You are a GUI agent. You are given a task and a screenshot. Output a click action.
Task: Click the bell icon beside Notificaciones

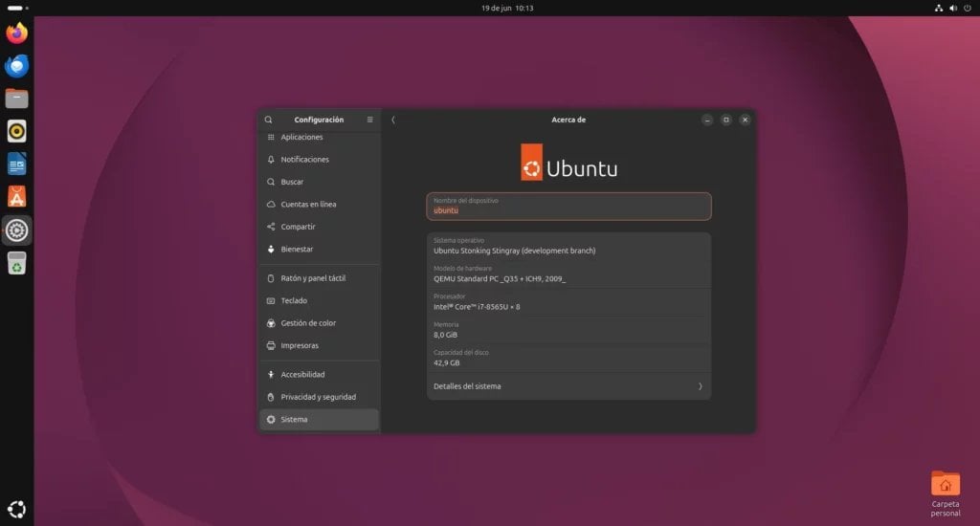pos(271,160)
